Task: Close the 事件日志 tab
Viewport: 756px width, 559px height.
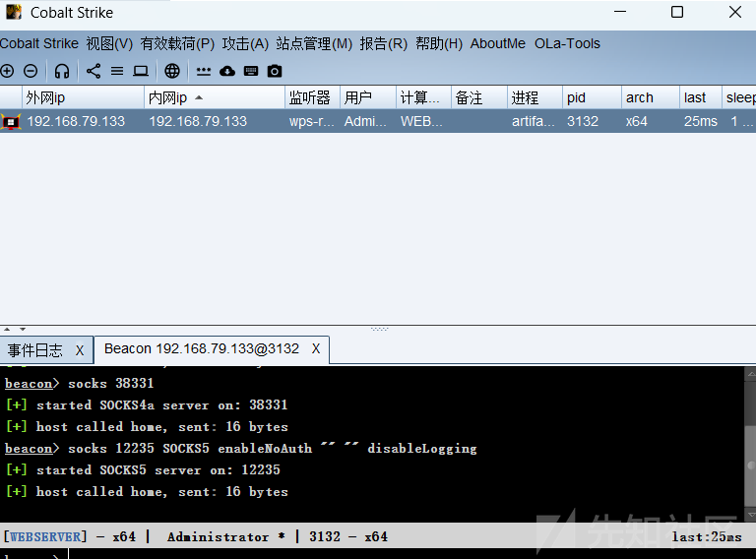Action: click(x=80, y=350)
